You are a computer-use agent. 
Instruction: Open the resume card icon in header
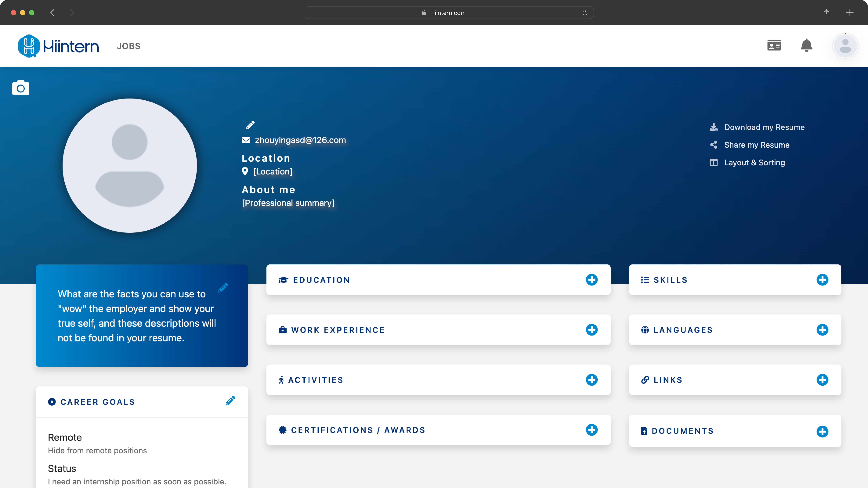[774, 45]
